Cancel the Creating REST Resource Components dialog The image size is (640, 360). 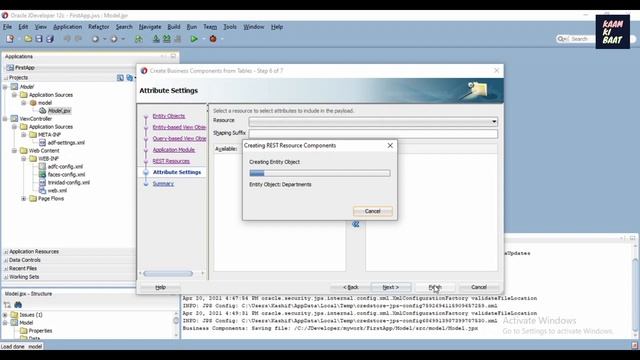pos(373,211)
